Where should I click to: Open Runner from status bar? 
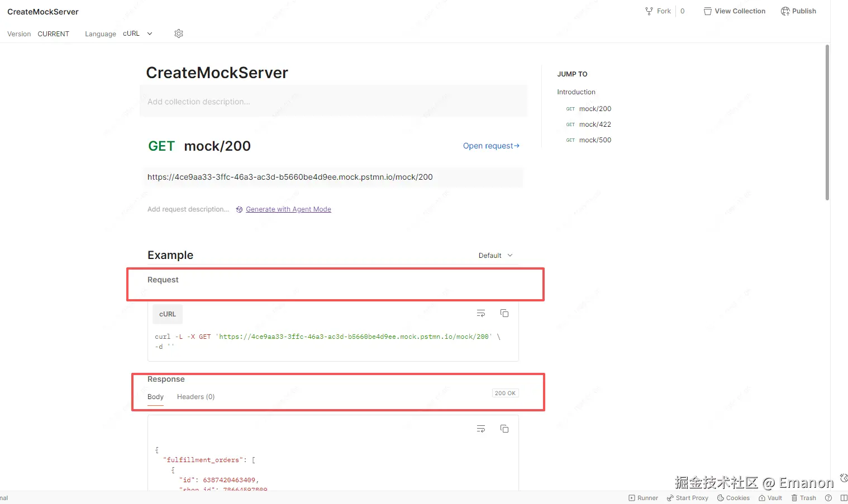tap(644, 498)
